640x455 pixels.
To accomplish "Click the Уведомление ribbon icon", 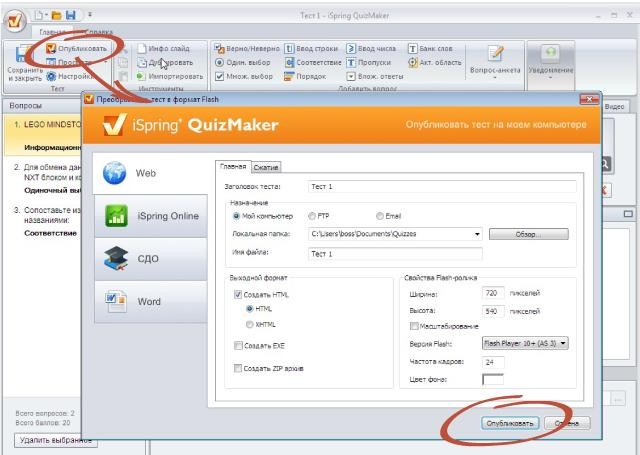I will [551, 54].
